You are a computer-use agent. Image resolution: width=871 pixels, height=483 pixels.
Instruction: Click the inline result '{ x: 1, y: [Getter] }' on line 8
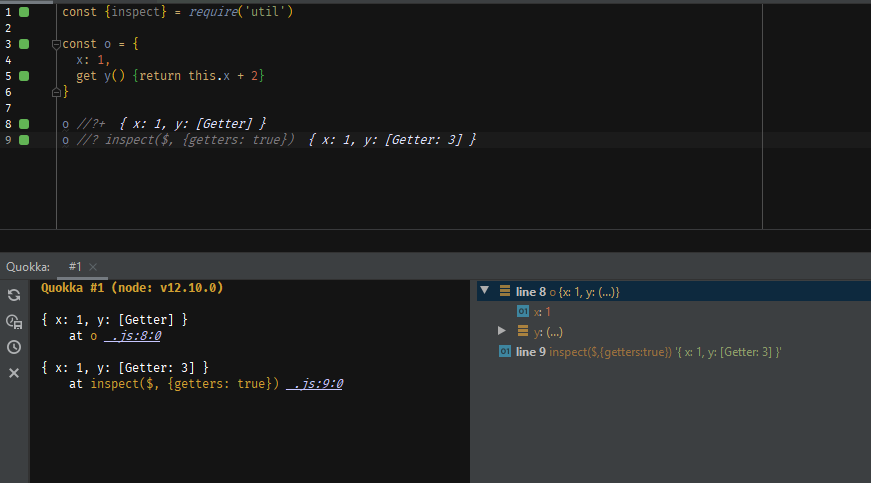[x=193, y=124]
